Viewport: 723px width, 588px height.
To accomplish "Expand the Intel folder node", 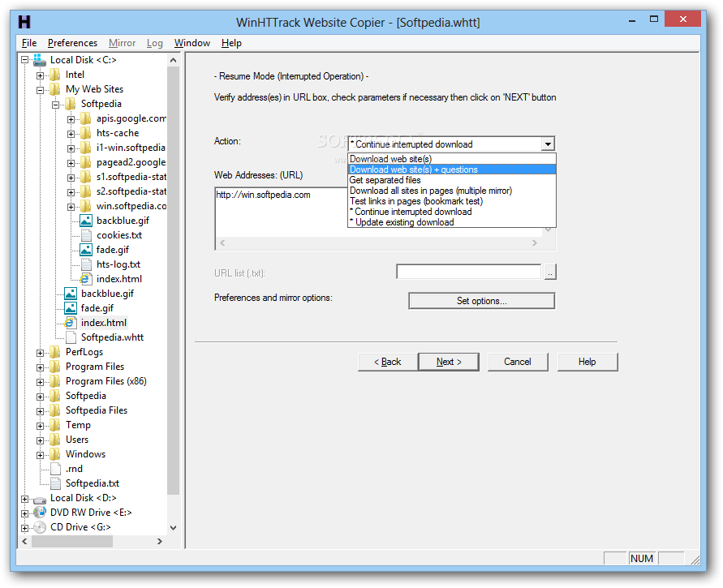I will (40, 75).
